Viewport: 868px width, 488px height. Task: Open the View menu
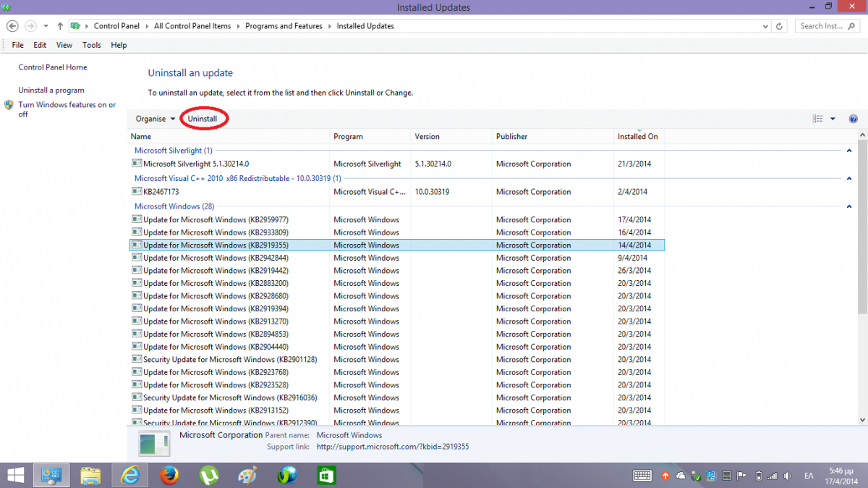click(64, 45)
